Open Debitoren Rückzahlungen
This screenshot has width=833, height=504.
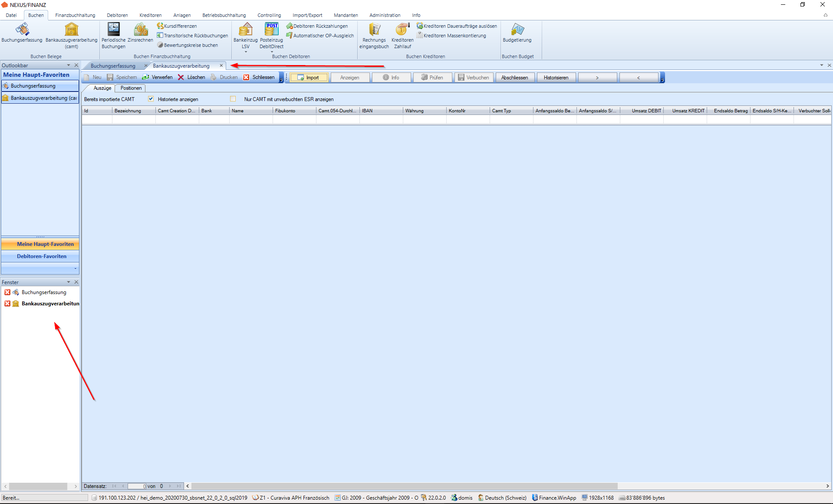click(x=317, y=26)
